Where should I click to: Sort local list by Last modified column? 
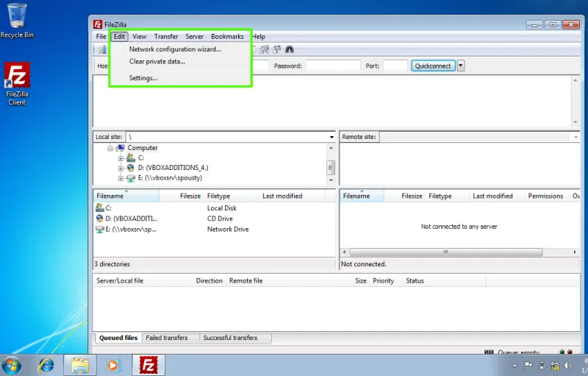pos(292,196)
